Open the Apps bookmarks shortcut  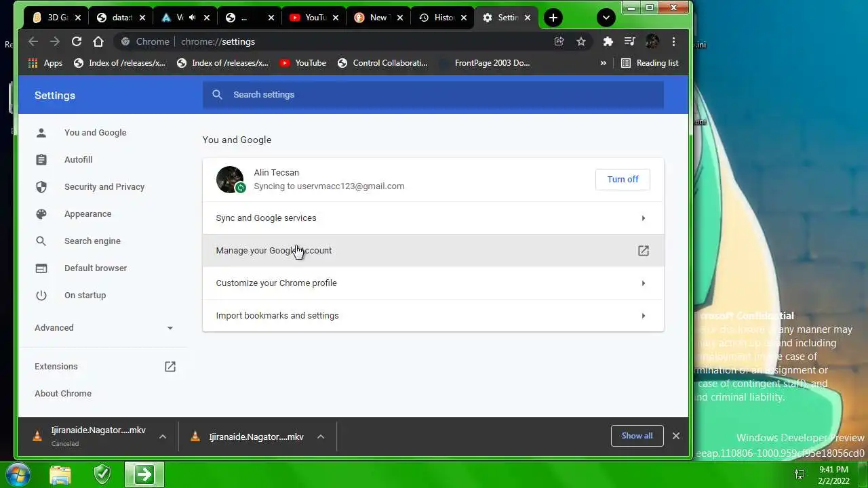(45, 63)
